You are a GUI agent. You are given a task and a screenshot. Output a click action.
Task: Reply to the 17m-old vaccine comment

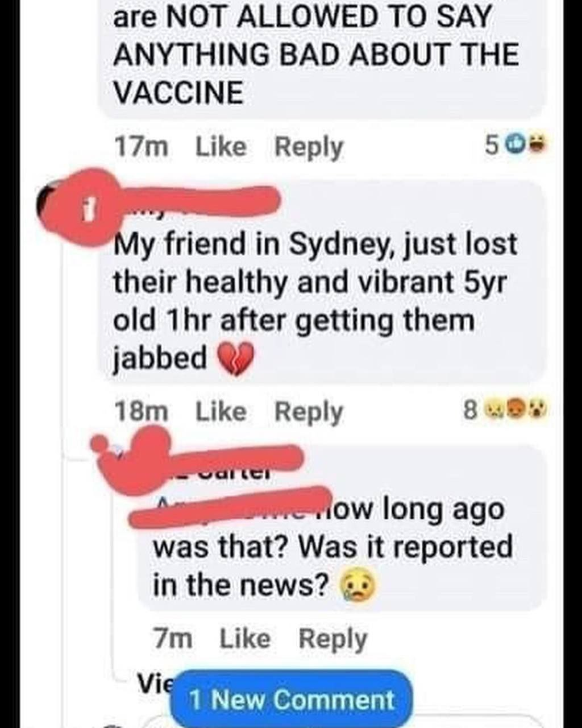point(309,147)
